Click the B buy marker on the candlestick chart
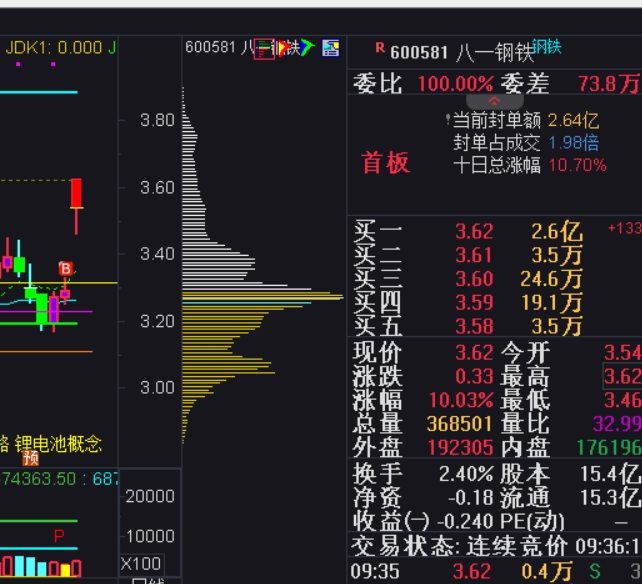The width and height of the screenshot is (642, 584). 66,269
